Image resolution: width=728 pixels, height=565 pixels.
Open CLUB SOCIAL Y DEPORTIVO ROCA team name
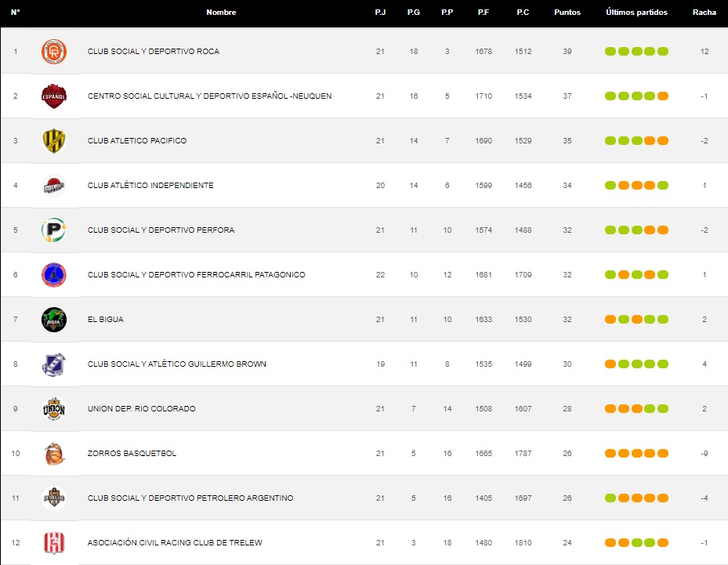154,52
